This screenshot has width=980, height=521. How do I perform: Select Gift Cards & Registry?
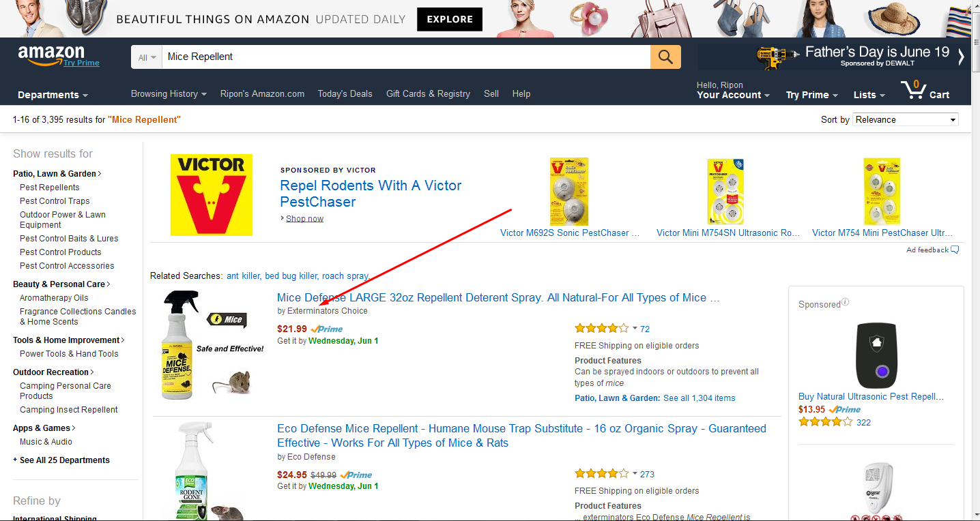[x=428, y=93]
